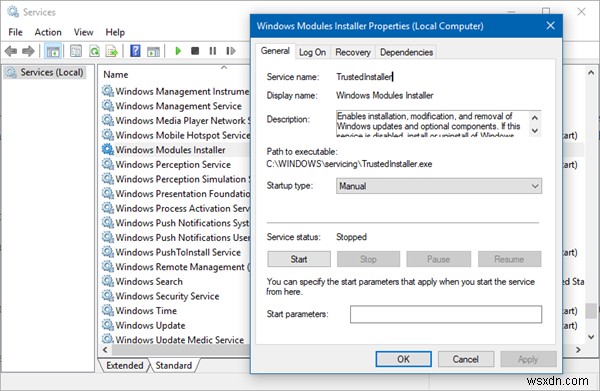Select the Windows Time service name
This screenshot has height=391, width=600.
[146, 311]
